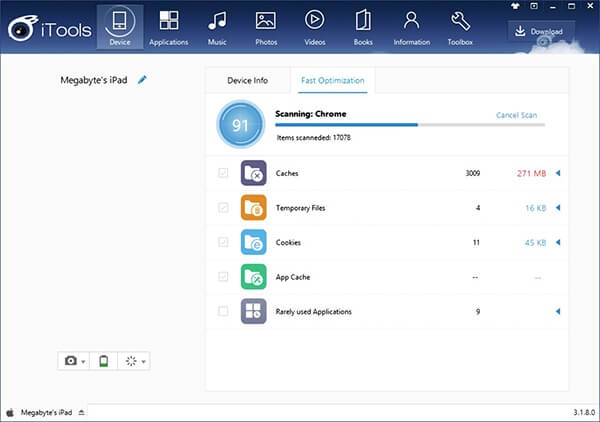Click the scan progress bar
Image resolution: width=600 pixels, height=422 pixels.
[x=410, y=125]
